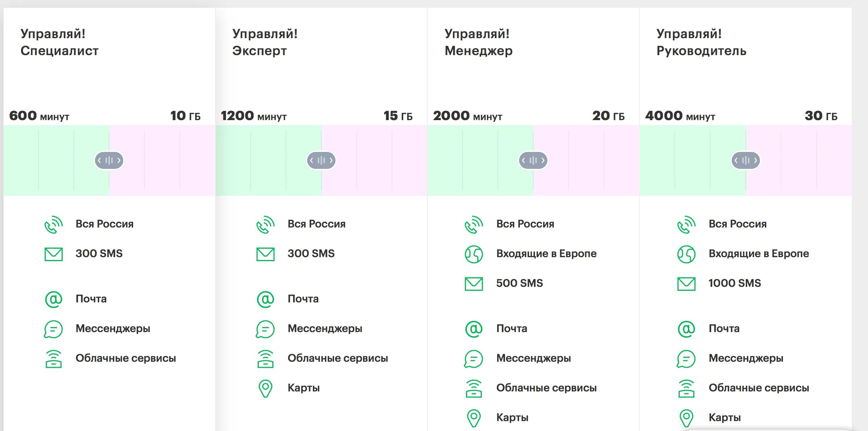
Task: Click the envelope icon next to 1000 SMS
Action: coord(686,284)
